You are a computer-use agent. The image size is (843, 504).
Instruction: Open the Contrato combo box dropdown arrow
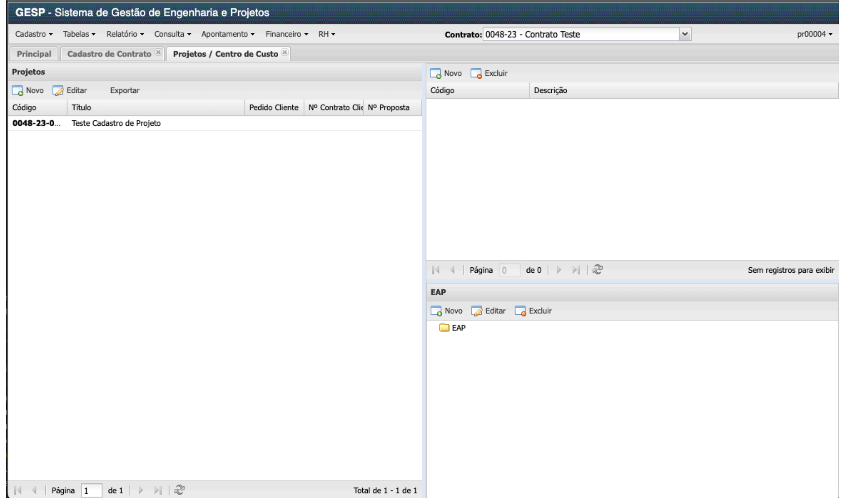[685, 34]
